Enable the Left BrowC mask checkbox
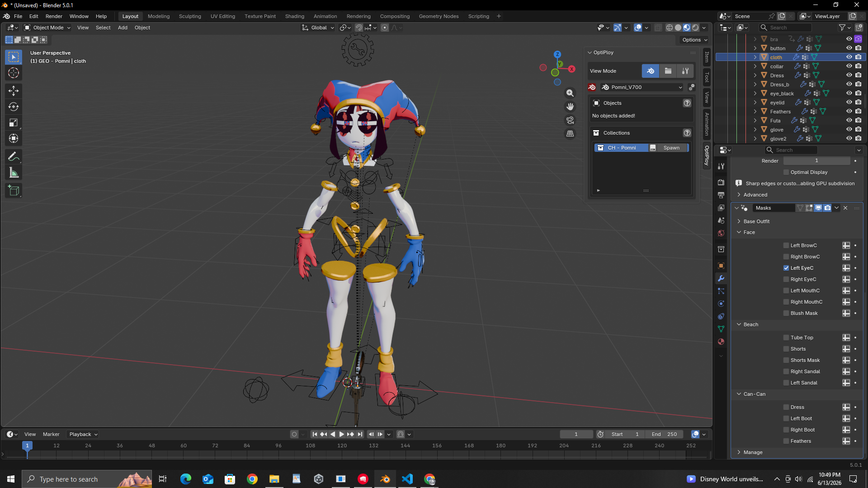868x488 pixels. click(786, 245)
